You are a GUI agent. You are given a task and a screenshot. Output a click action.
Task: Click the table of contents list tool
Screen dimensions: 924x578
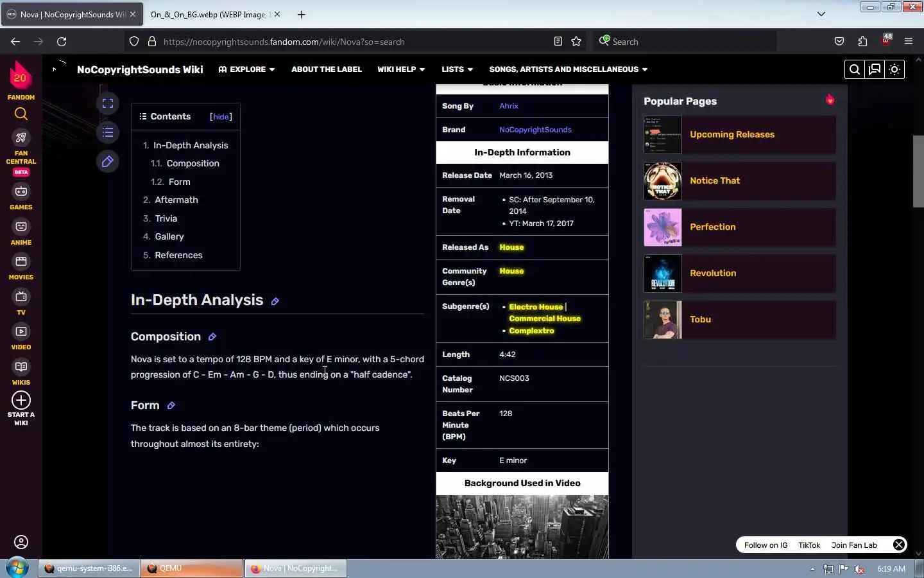(x=108, y=132)
